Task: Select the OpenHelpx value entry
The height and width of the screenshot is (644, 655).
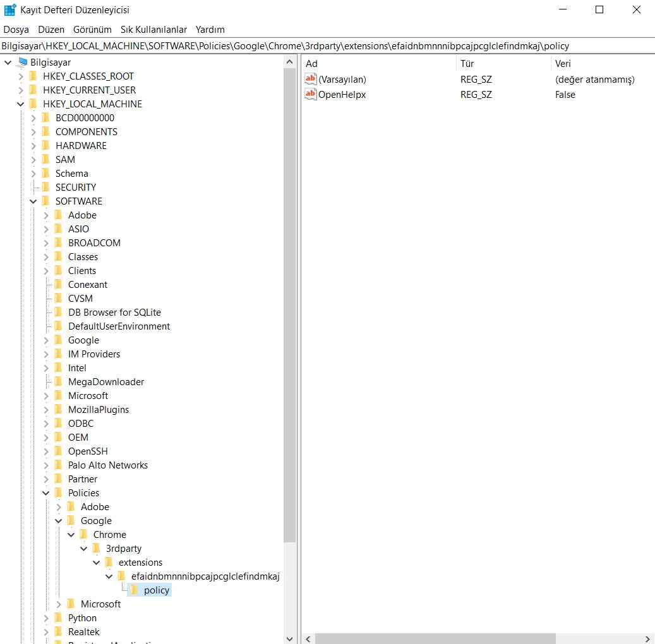Action: pyautogui.click(x=341, y=95)
